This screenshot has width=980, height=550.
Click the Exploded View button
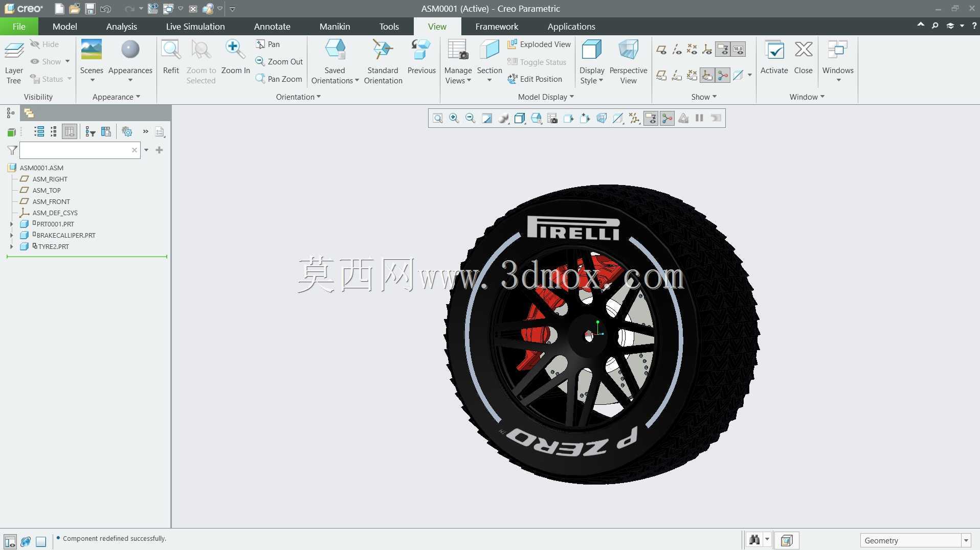pos(539,44)
